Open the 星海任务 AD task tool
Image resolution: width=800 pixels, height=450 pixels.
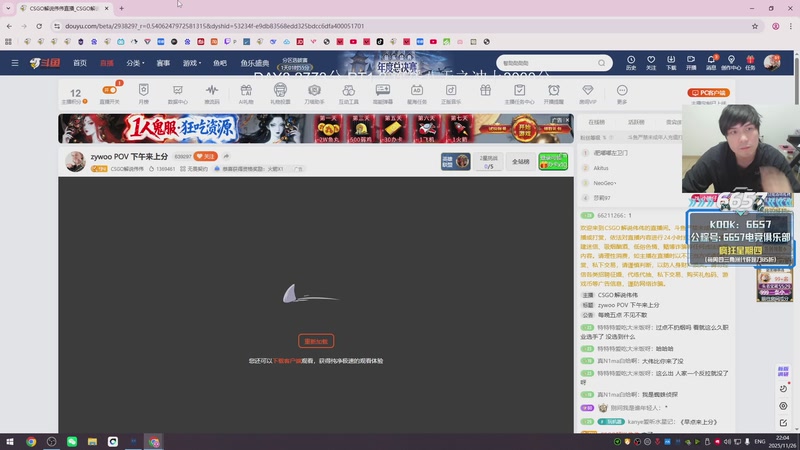[417, 94]
